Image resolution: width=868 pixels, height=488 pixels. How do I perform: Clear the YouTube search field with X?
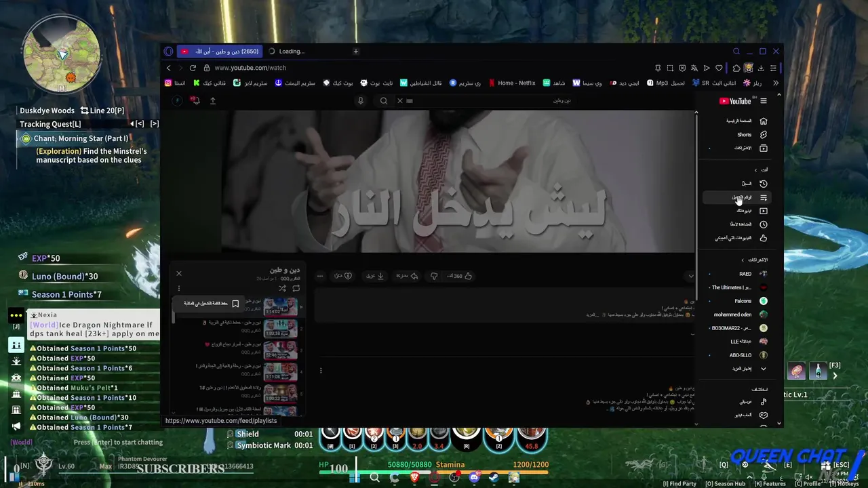point(400,100)
